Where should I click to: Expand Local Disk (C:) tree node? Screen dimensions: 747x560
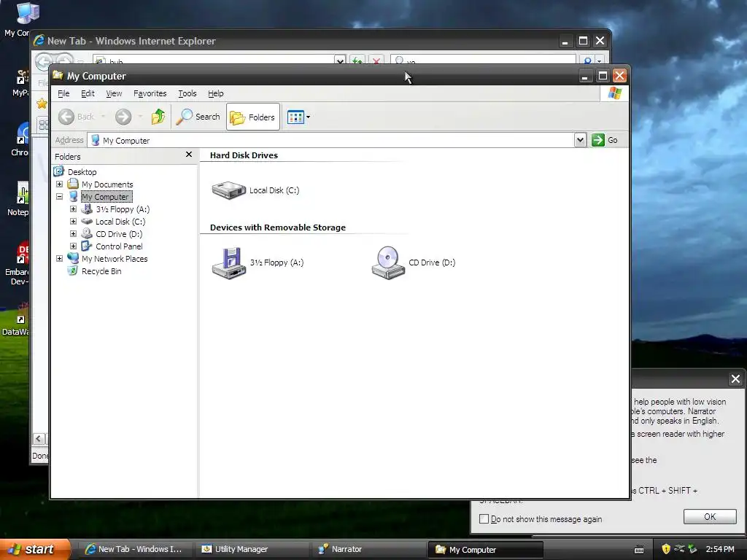(x=74, y=222)
